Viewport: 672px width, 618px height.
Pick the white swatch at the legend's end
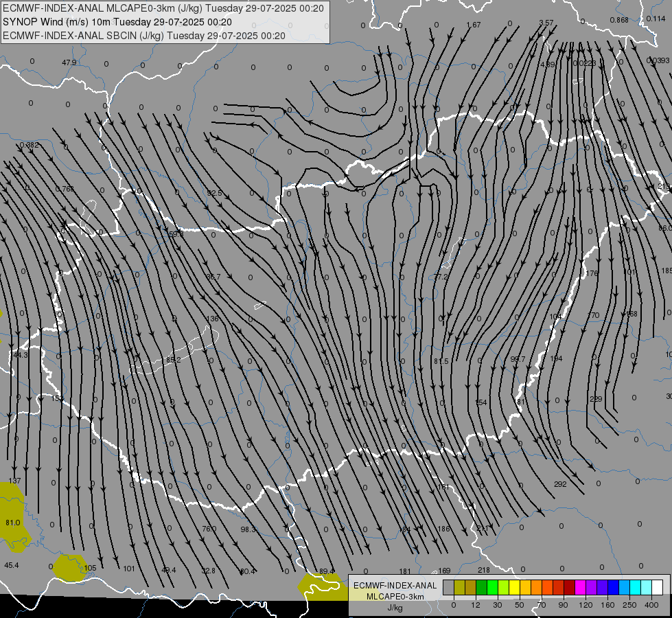[x=658, y=587]
